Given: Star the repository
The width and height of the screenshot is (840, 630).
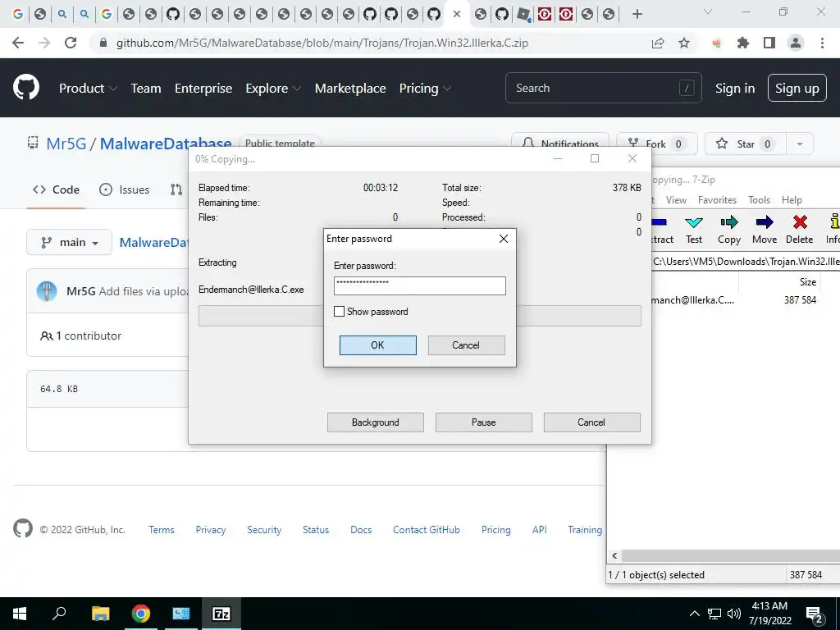Looking at the screenshot, I should pyautogui.click(x=745, y=144).
